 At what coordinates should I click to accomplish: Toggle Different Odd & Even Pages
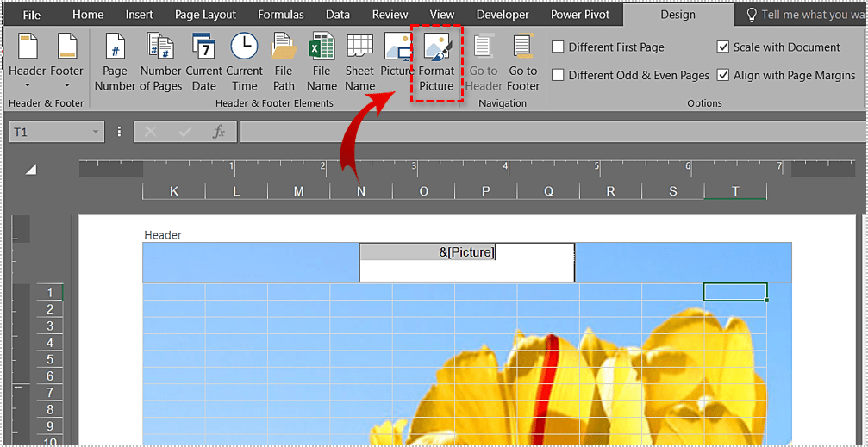coord(559,75)
